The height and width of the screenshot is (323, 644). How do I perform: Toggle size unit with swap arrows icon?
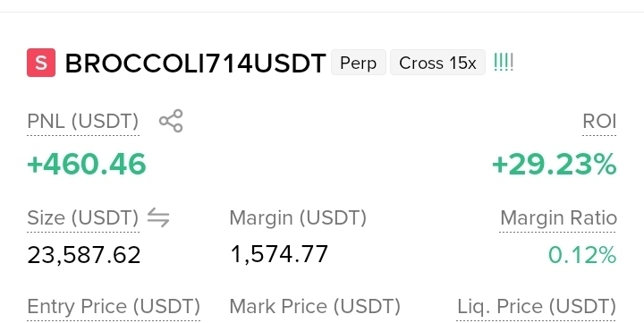158,217
